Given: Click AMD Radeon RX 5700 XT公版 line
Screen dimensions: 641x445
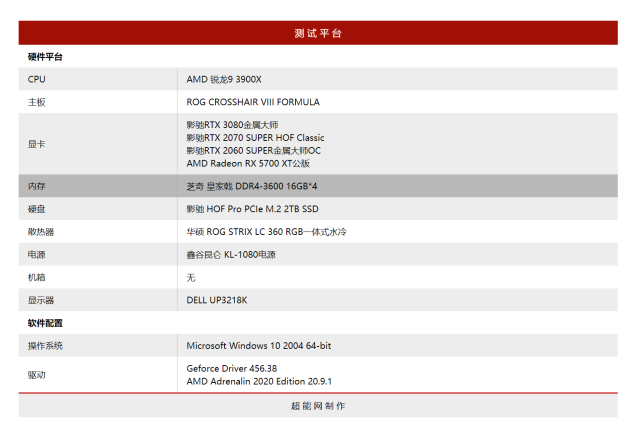Looking at the screenshot, I should 248,163.
